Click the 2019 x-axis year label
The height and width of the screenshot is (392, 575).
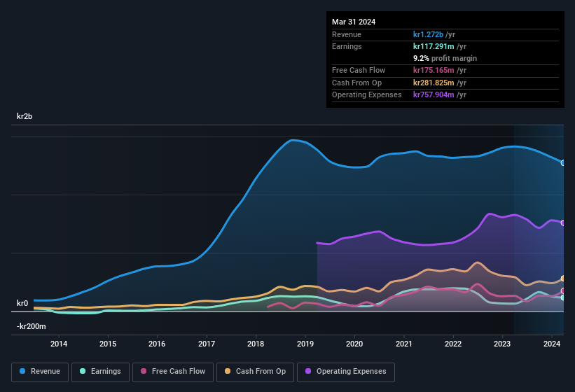[x=305, y=344]
